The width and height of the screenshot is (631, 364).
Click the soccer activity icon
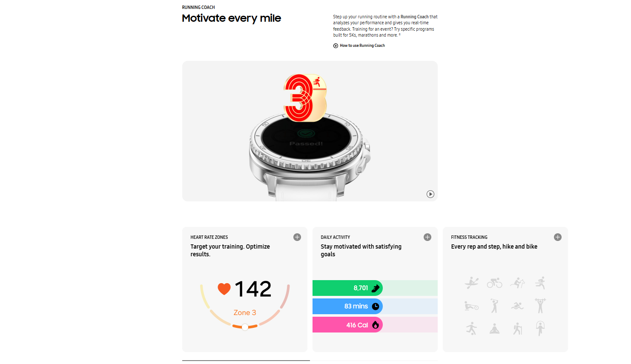[x=472, y=329]
